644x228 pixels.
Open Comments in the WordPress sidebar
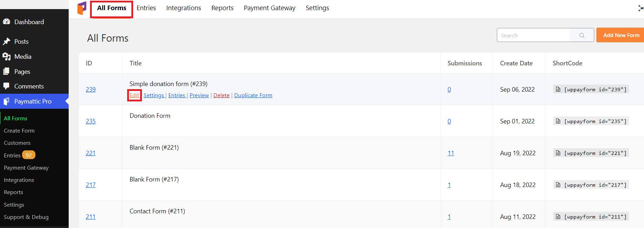[x=29, y=86]
